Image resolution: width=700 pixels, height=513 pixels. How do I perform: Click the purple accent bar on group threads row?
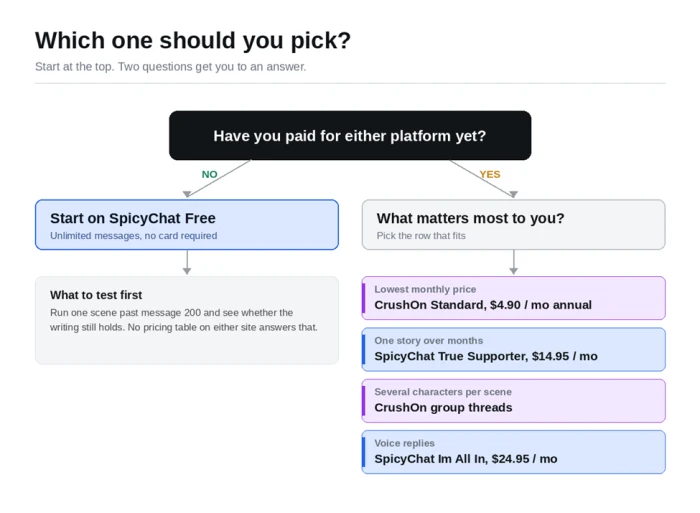(364, 400)
